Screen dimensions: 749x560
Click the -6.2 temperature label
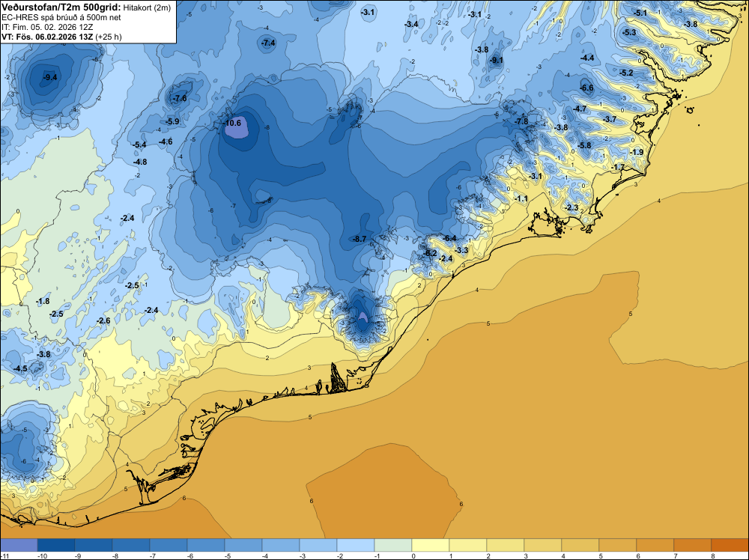pos(431,254)
